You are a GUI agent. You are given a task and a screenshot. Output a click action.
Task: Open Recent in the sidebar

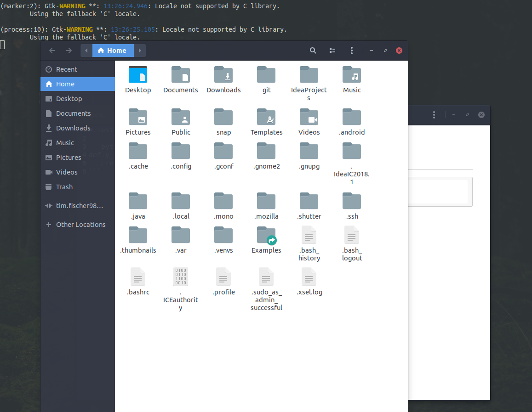coord(78,69)
